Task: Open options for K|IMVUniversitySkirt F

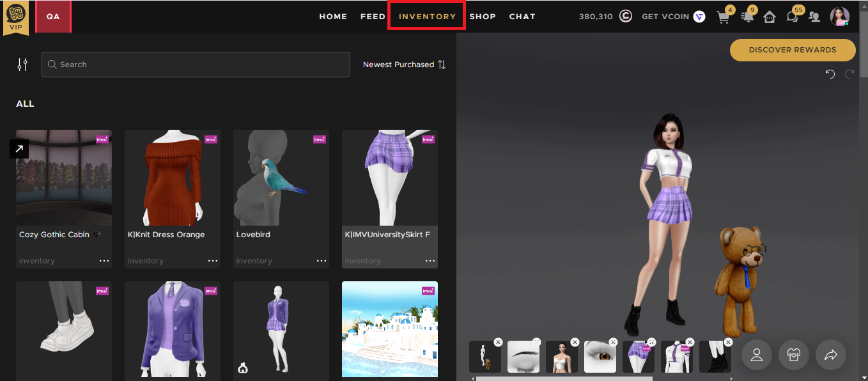Action: click(x=430, y=261)
